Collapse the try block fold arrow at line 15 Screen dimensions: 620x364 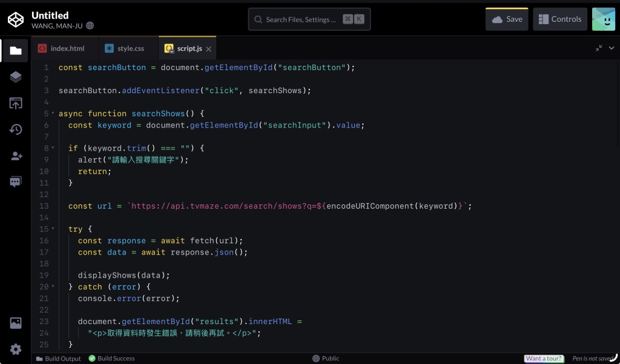pyautogui.click(x=53, y=229)
